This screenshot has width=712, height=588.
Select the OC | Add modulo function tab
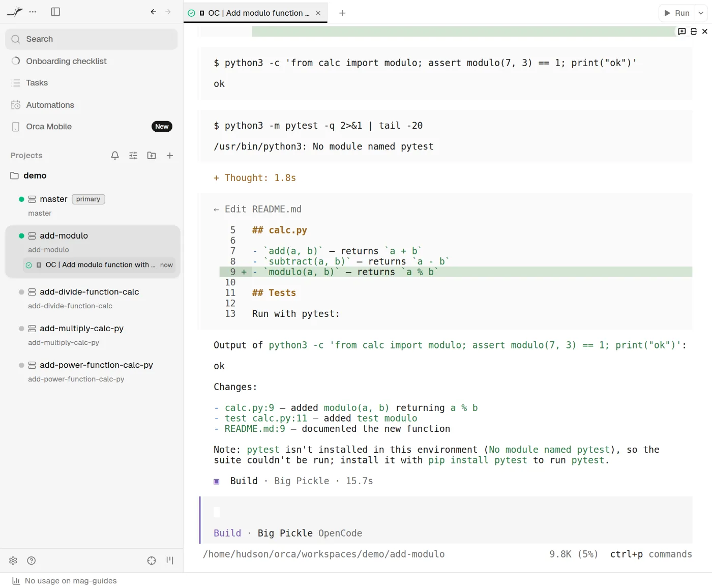click(x=255, y=13)
